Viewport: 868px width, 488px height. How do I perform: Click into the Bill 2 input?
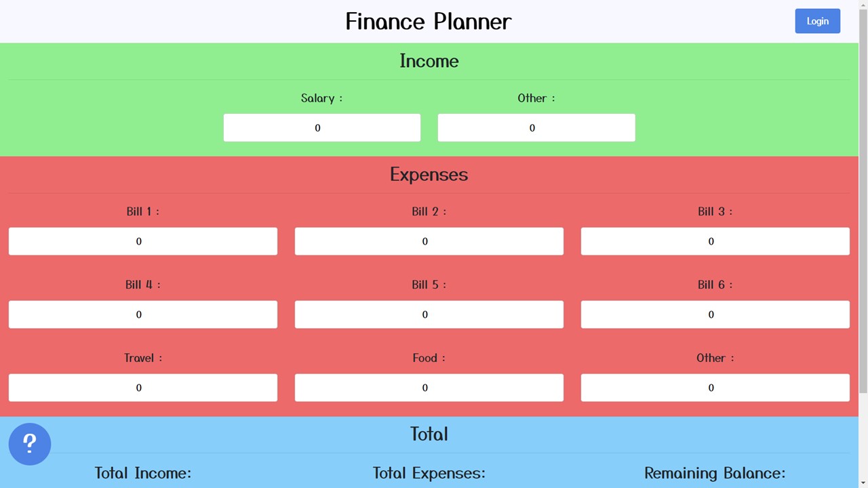click(x=429, y=241)
